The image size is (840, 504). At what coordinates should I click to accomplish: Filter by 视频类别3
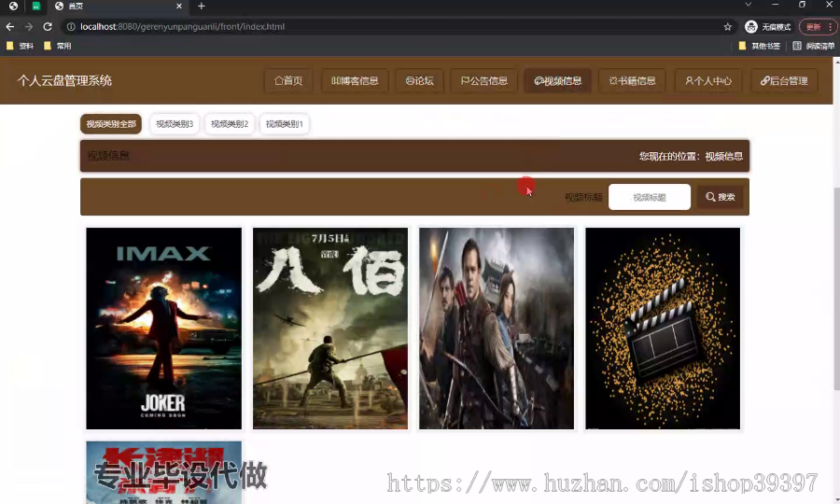[x=175, y=124]
